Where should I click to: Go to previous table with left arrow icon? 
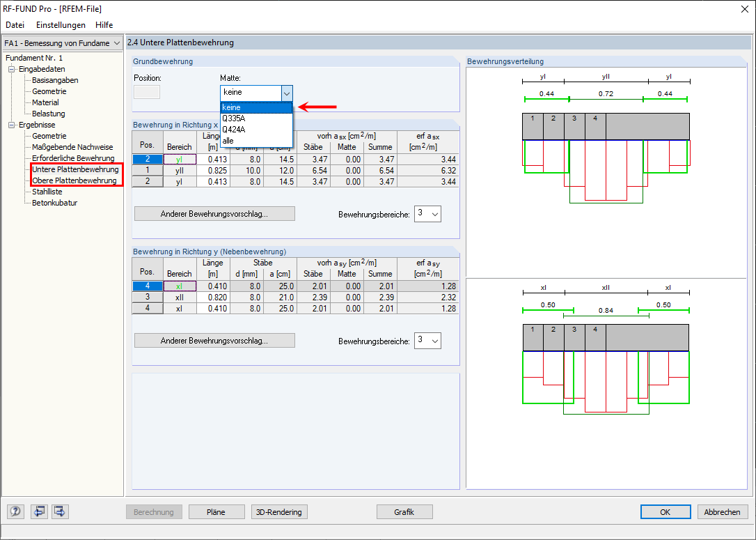tap(38, 511)
